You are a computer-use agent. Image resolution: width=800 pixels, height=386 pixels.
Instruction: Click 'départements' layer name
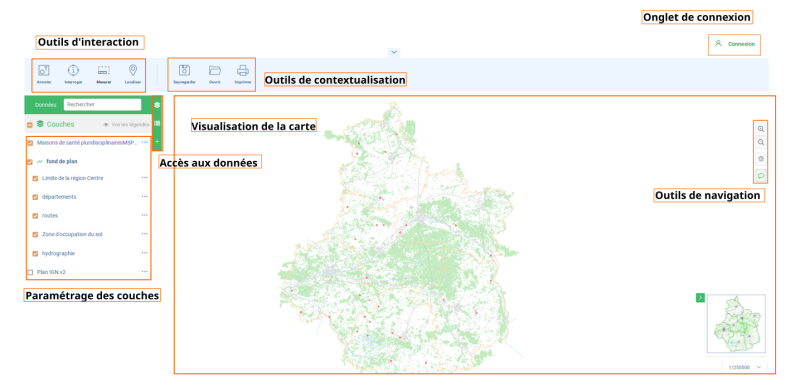[x=59, y=197]
